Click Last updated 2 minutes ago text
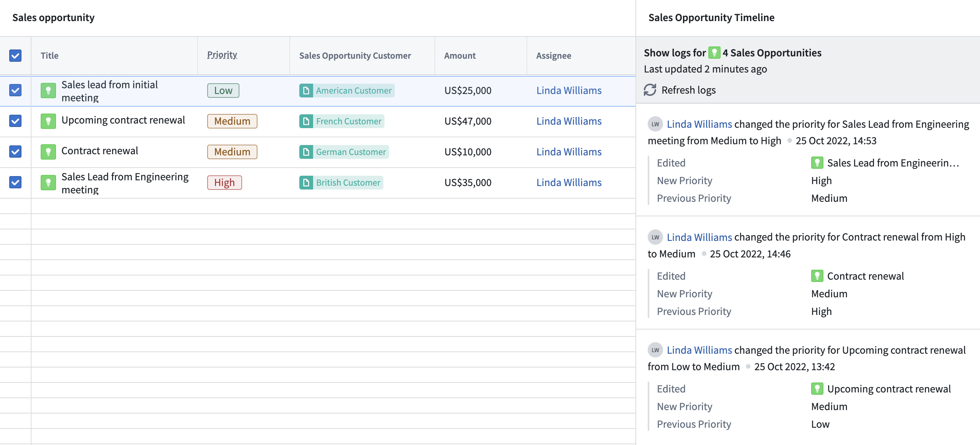 pos(705,69)
